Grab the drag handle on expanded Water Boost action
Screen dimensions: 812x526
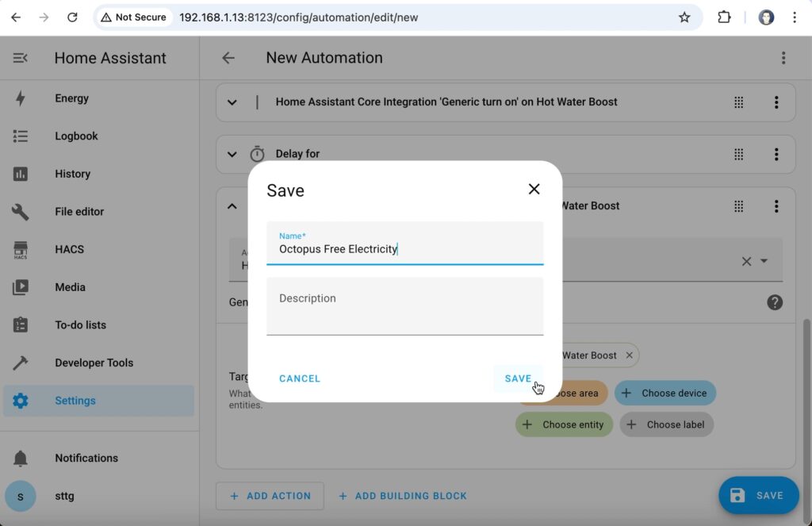click(738, 206)
